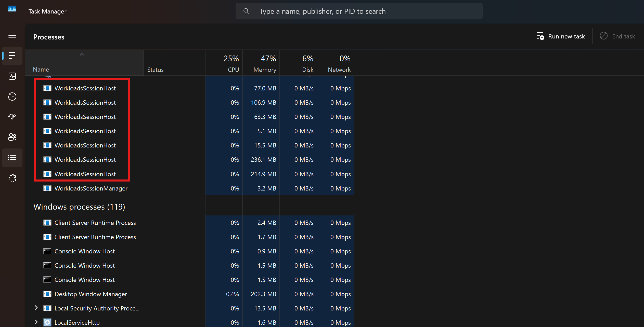Click the search magnifier icon
Viewport: 644px width, 327px height.
tap(246, 11)
